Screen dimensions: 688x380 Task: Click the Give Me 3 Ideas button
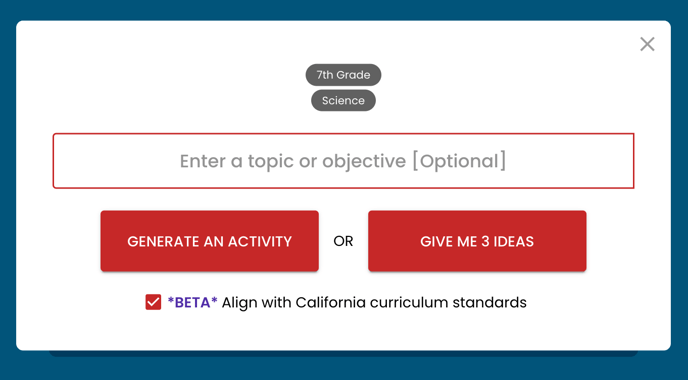click(x=477, y=241)
